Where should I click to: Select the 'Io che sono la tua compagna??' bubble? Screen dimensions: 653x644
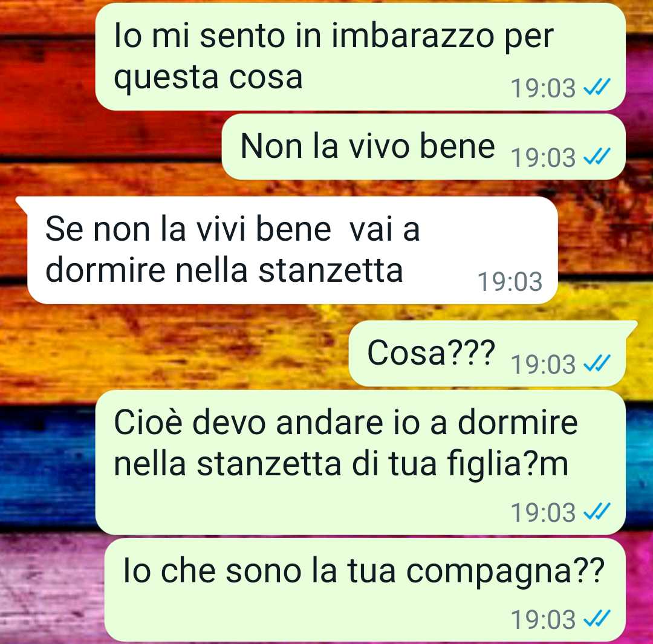coord(365,590)
